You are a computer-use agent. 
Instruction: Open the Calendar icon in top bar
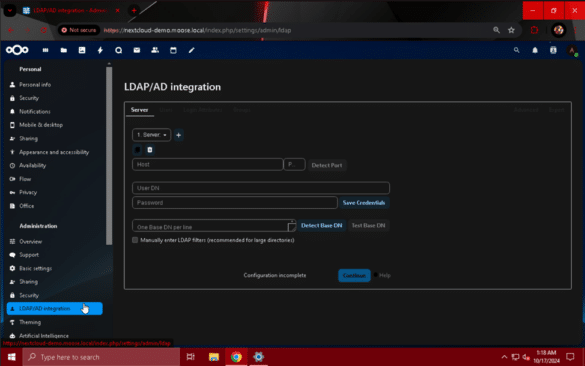tap(173, 50)
